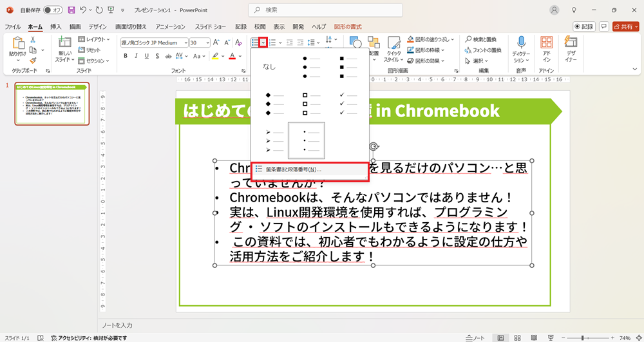Click the decrease indent icon
This screenshot has width=644, height=342.
(x=290, y=43)
